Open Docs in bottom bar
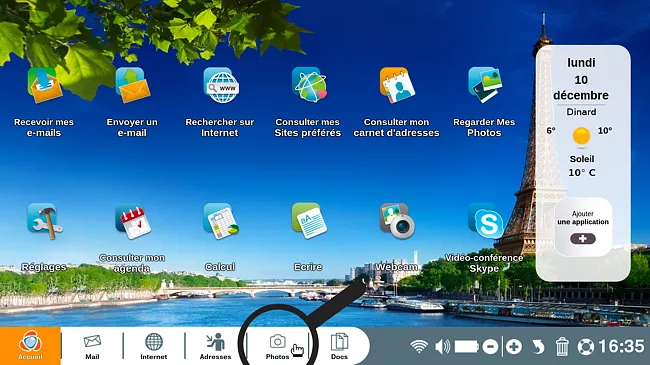650x365 pixels. click(x=339, y=347)
